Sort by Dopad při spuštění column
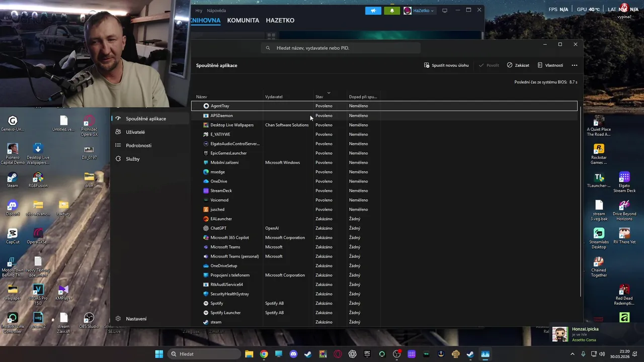 coord(363,97)
